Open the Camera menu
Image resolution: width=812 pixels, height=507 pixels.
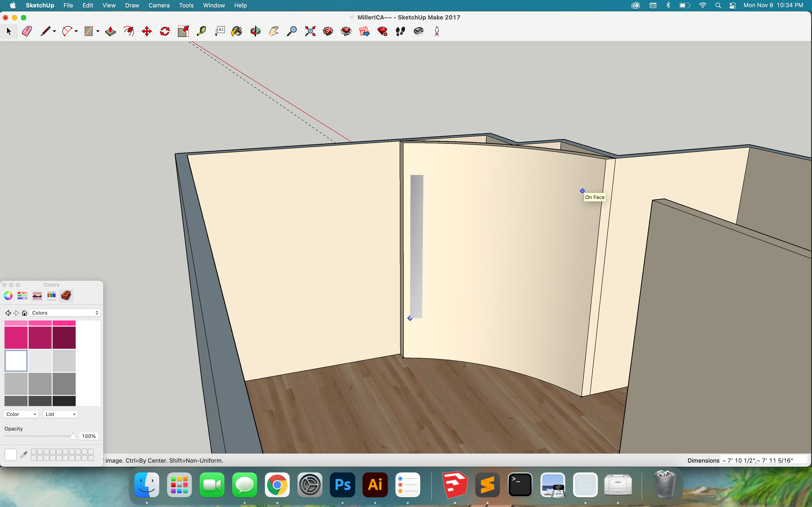[x=159, y=5]
